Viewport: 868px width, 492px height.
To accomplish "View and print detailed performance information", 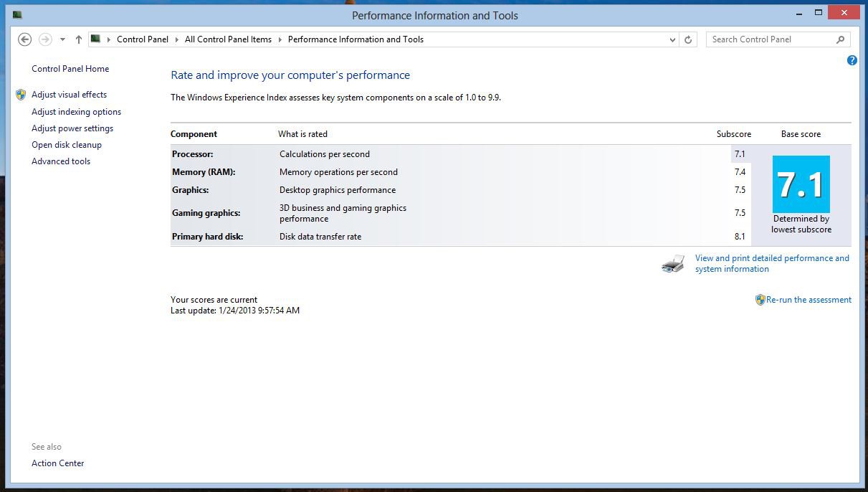I will click(x=772, y=263).
